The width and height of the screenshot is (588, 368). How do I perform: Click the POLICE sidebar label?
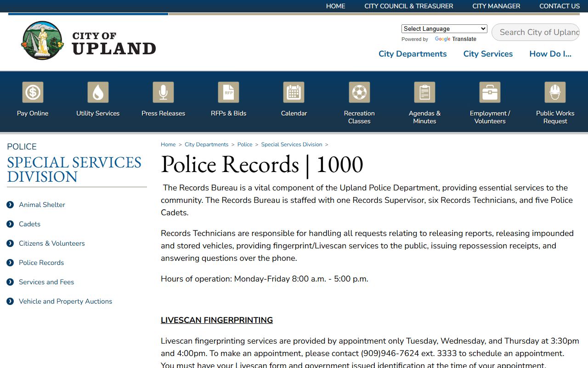tap(22, 147)
